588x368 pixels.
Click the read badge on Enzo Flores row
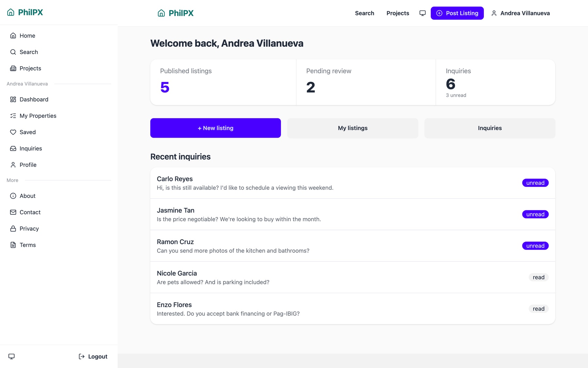[x=538, y=308]
